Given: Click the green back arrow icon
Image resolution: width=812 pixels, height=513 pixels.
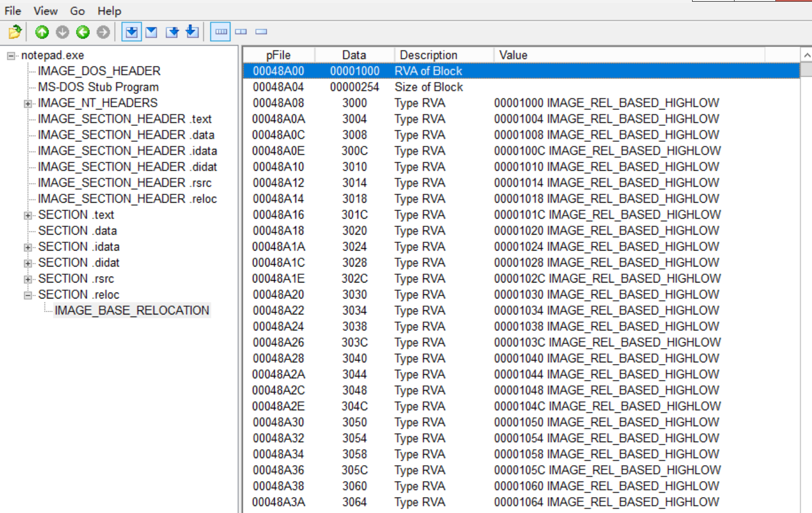Looking at the screenshot, I should [83, 32].
